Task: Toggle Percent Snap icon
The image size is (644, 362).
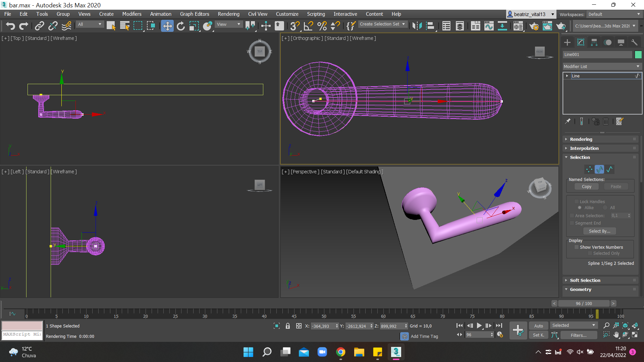Action: (322, 26)
